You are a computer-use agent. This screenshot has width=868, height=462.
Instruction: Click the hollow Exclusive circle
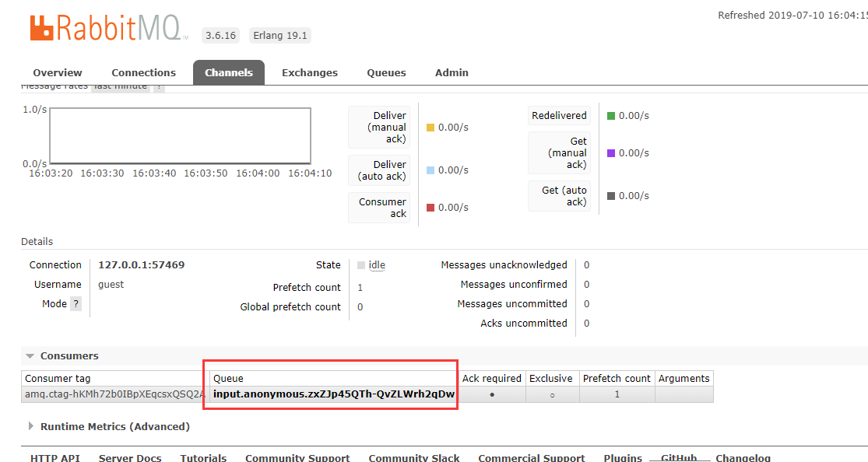click(x=552, y=395)
